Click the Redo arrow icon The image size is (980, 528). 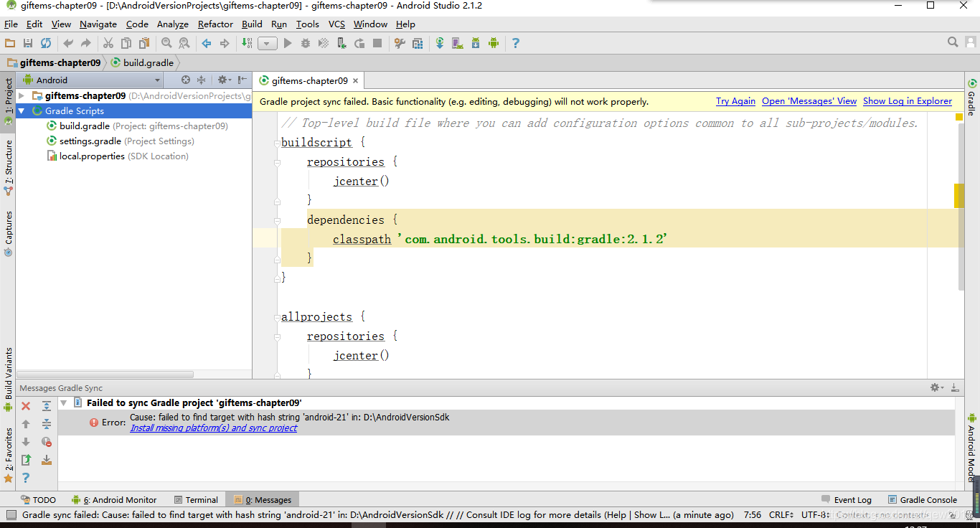(86, 43)
